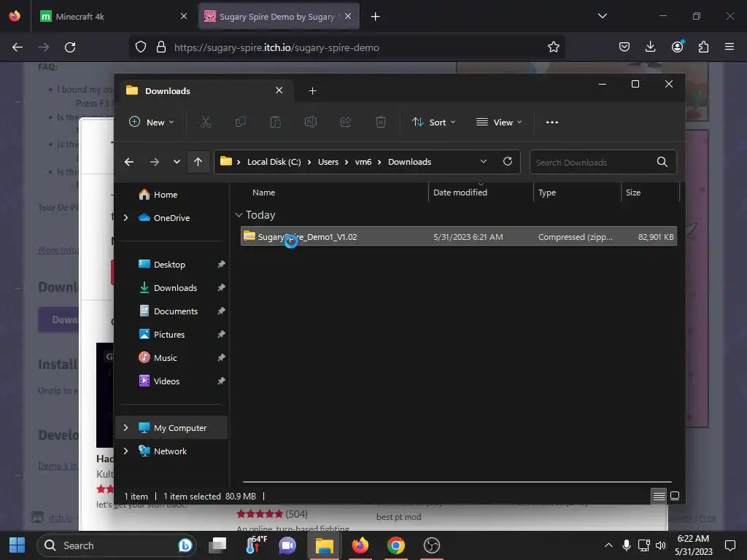
Task: Go forward in File Explorer navigation
Action: coord(155,162)
